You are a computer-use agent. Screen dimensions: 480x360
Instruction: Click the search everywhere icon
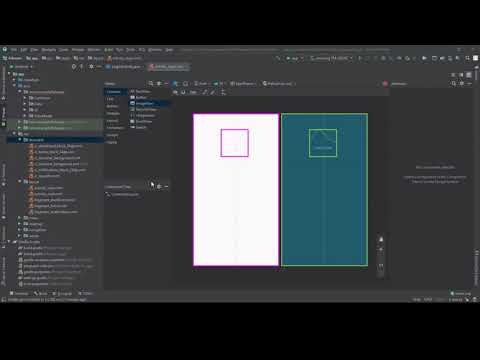pyautogui.click(x=467, y=58)
